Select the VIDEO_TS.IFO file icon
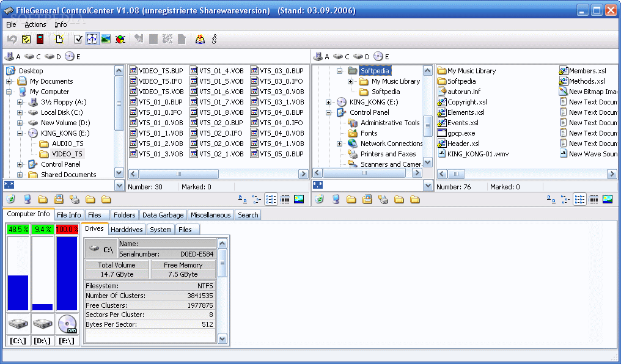 133,81
